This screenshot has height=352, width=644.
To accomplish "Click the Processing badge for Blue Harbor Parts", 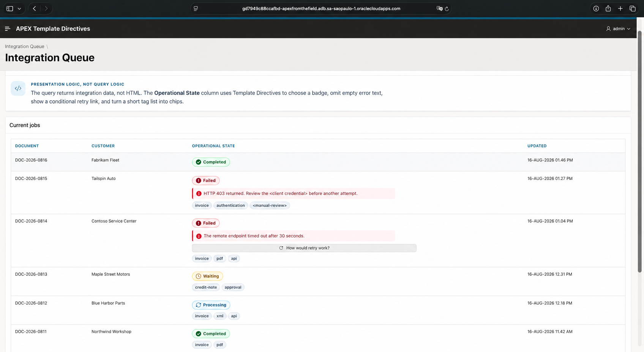I will click(x=211, y=305).
